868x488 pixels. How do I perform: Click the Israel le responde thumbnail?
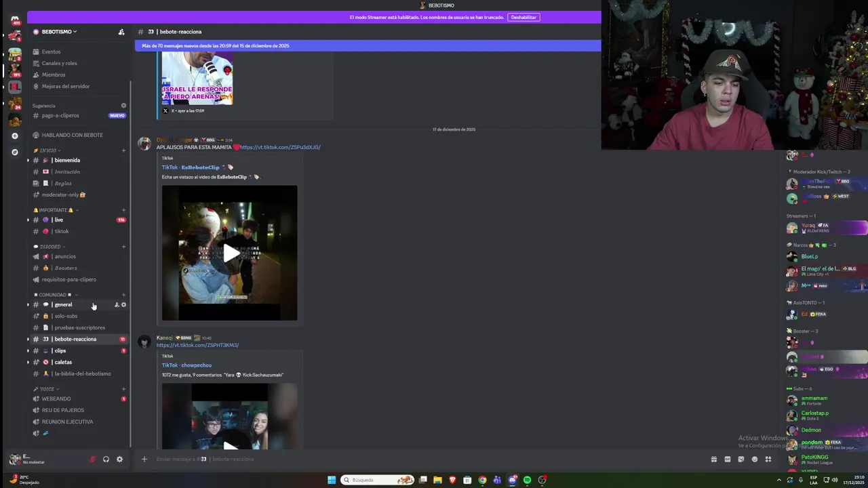197,79
